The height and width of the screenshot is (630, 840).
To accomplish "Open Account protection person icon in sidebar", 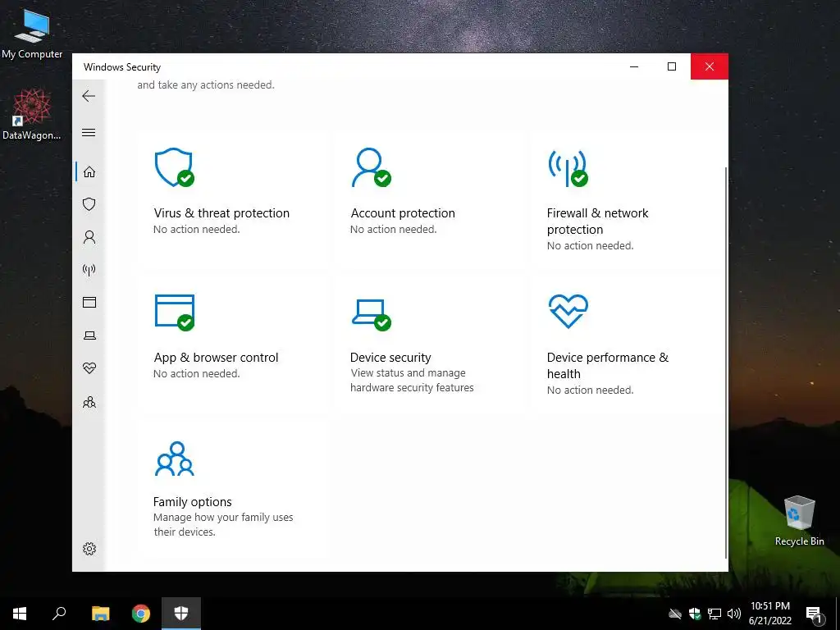I will click(89, 237).
